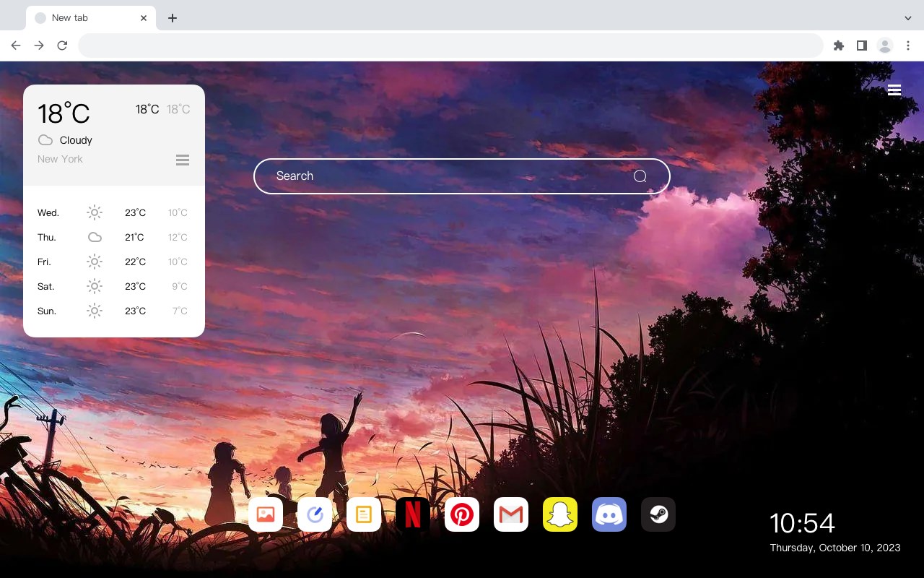
Task: Select the New tab tab
Action: point(90,18)
